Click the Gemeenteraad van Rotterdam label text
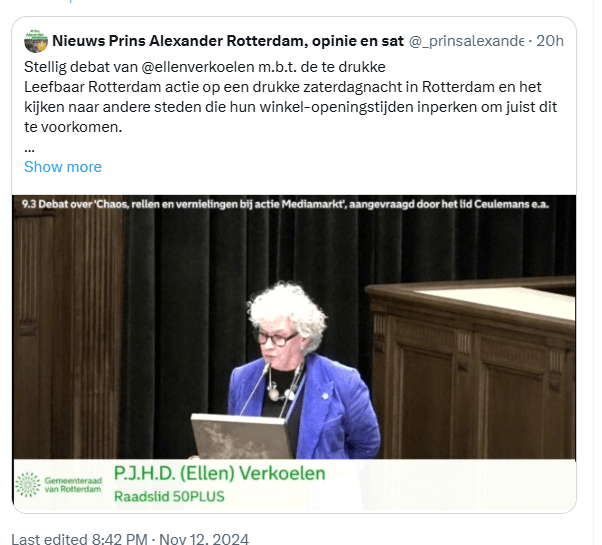 [x=73, y=485]
